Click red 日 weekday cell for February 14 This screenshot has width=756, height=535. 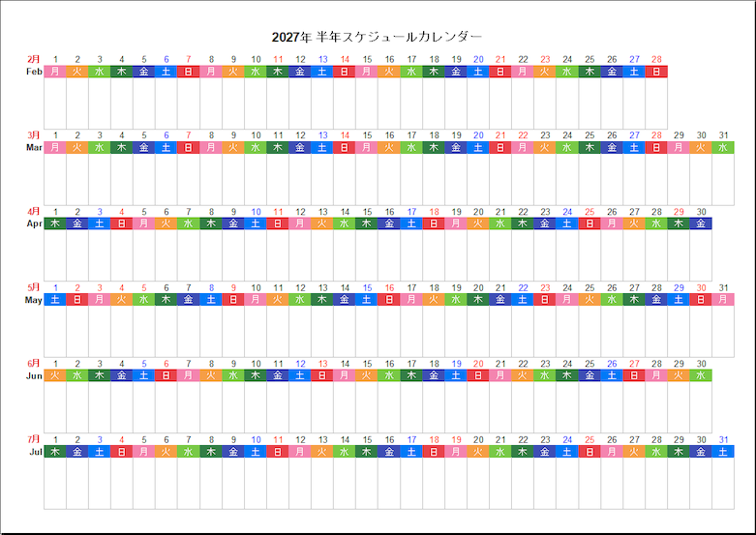click(x=345, y=72)
